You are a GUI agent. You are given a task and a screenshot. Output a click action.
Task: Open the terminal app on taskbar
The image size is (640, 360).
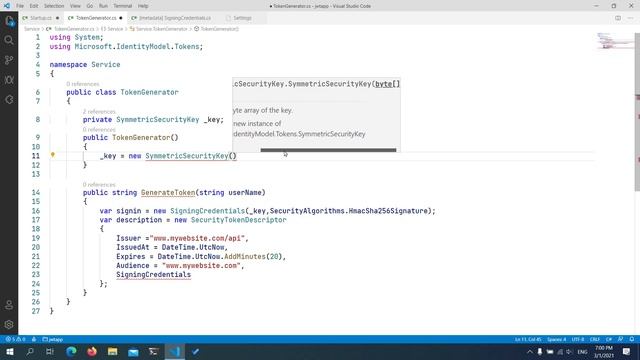154,351
